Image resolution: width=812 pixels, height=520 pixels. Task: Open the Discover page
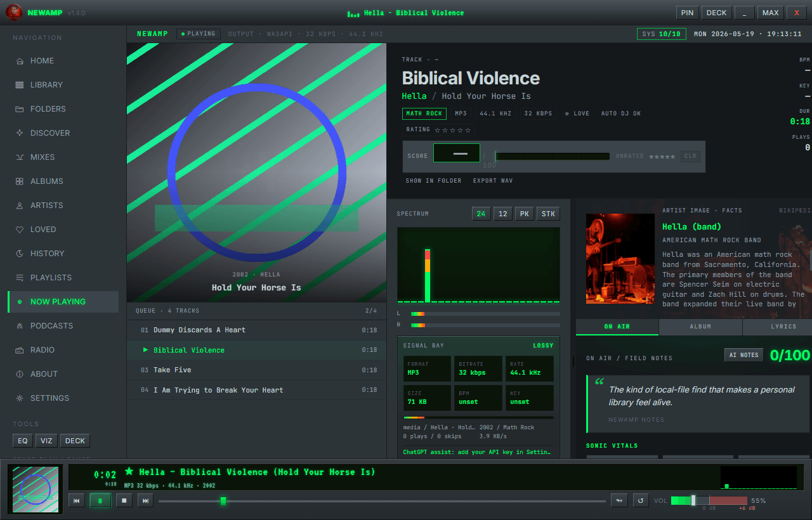[x=63, y=133]
